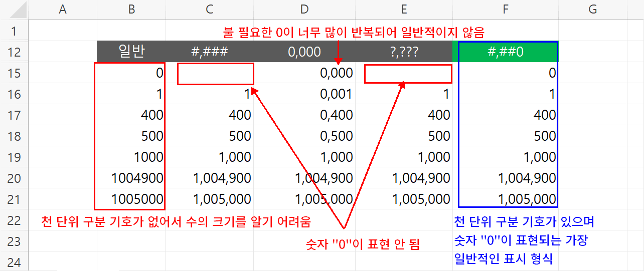
Task: Select cell B15 containing 0
Action: tap(131, 73)
